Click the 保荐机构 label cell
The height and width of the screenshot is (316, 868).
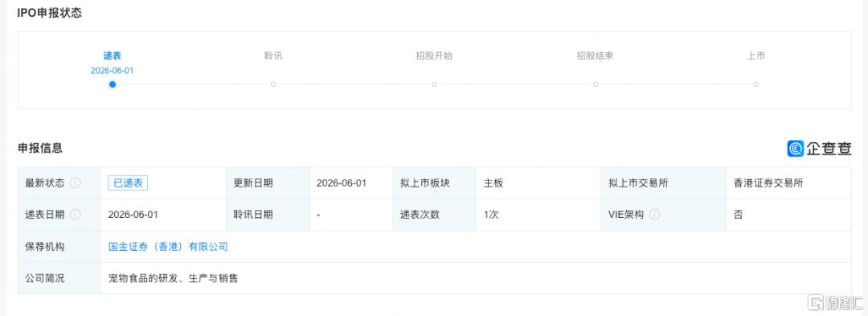click(59, 247)
